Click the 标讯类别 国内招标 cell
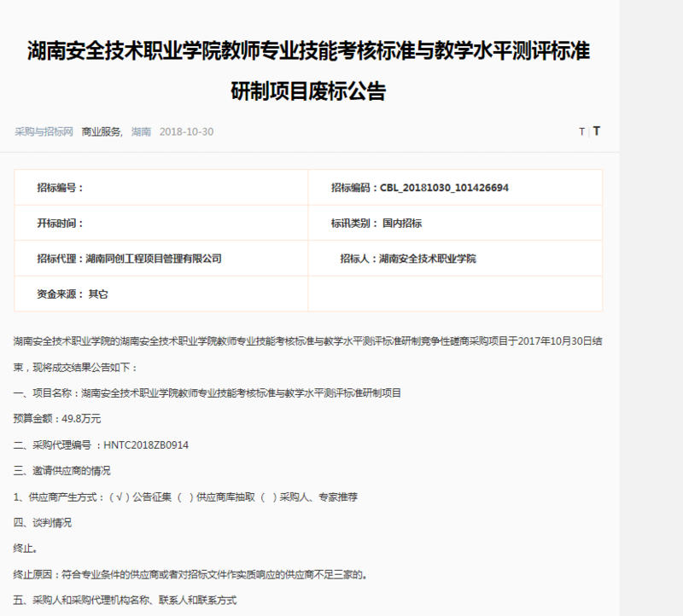Image resolution: width=683 pixels, height=616 pixels. coord(455,223)
